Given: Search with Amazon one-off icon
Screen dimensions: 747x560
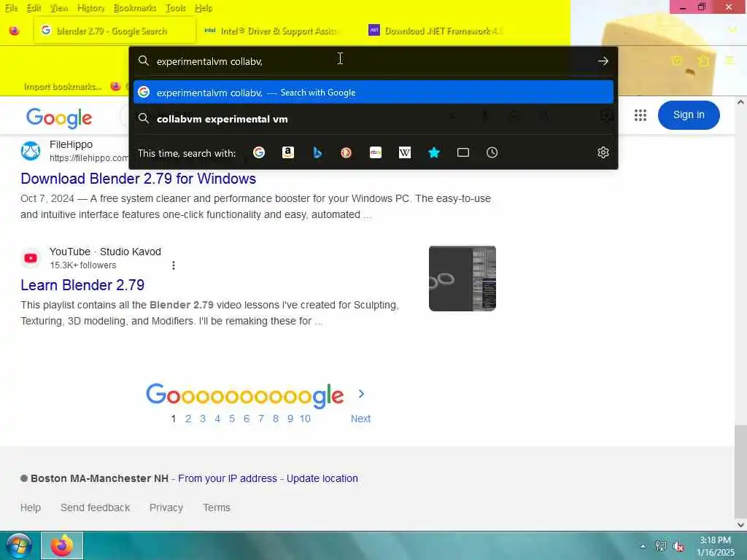Looking at the screenshot, I should point(287,153).
